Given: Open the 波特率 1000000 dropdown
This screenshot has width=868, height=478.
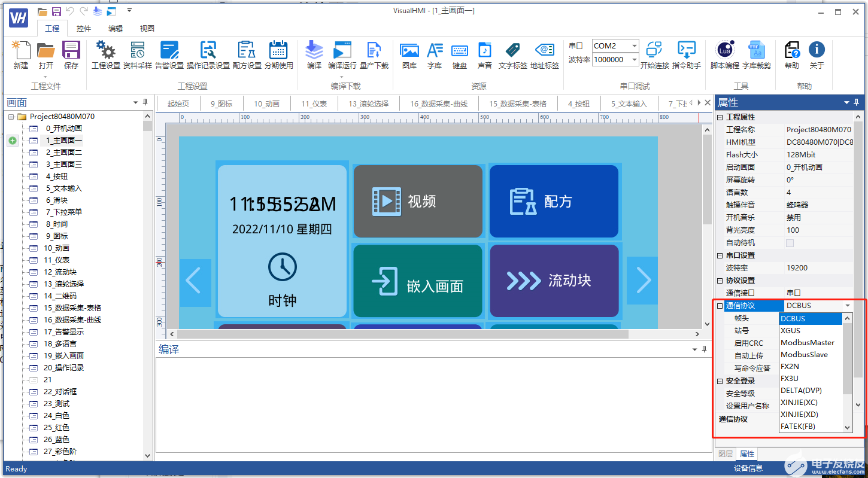Looking at the screenshot, I should pyautogui.click(x=634, y=60).
